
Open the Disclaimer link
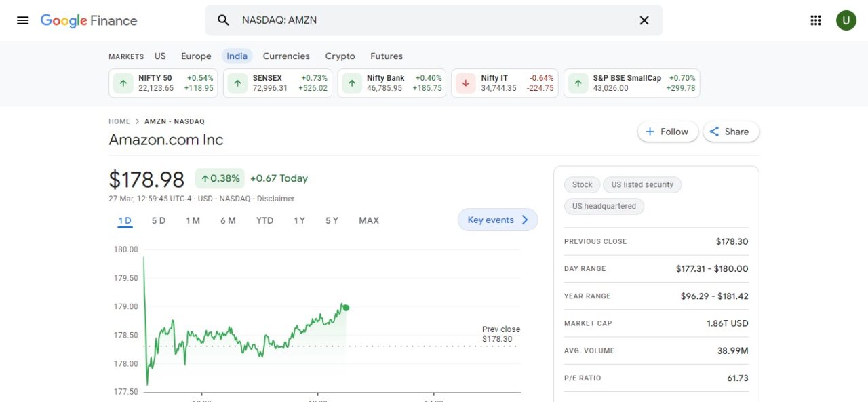coord(276,199)
